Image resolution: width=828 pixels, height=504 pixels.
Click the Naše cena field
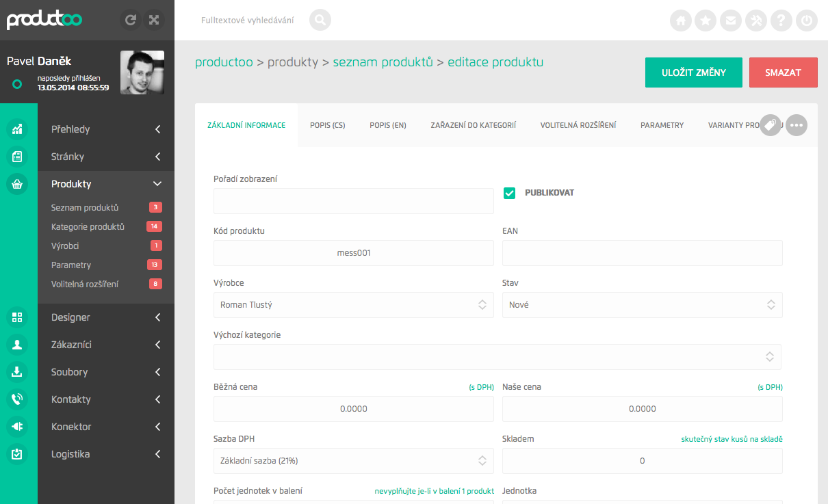[x=643, y=409]
